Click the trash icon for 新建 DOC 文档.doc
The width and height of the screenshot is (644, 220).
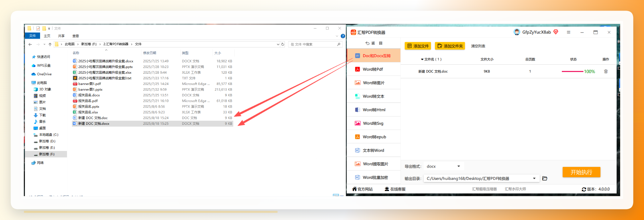(606, 71)
